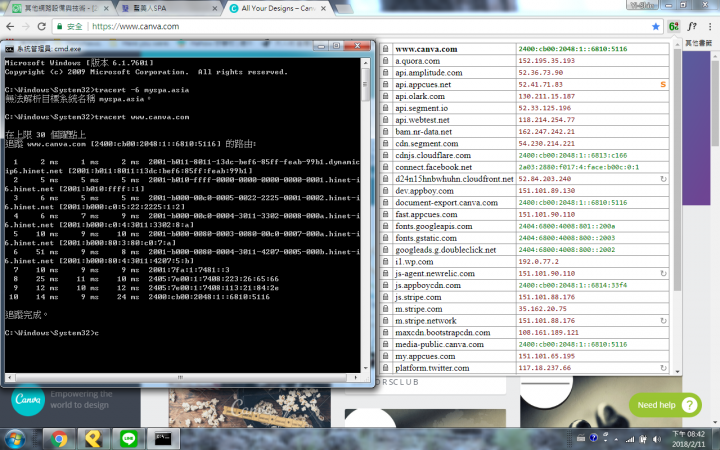Click the Chrome reload page icon
Screen dimensions: 720x450
tap(41, 27)
